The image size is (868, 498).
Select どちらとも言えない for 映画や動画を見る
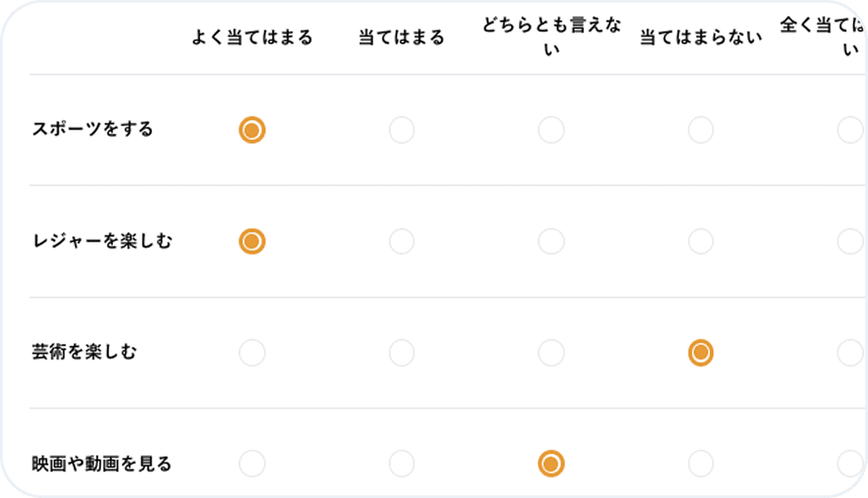(x=550, y=464)
